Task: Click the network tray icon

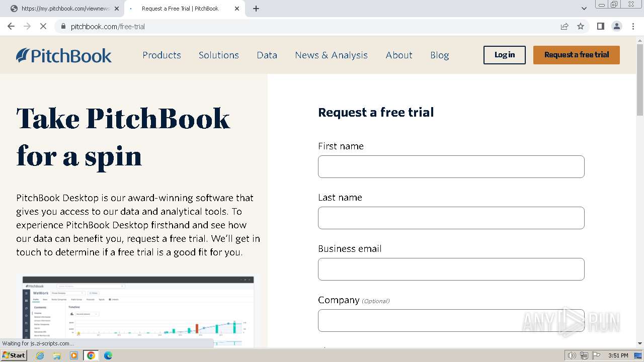Action: (584, 355)
